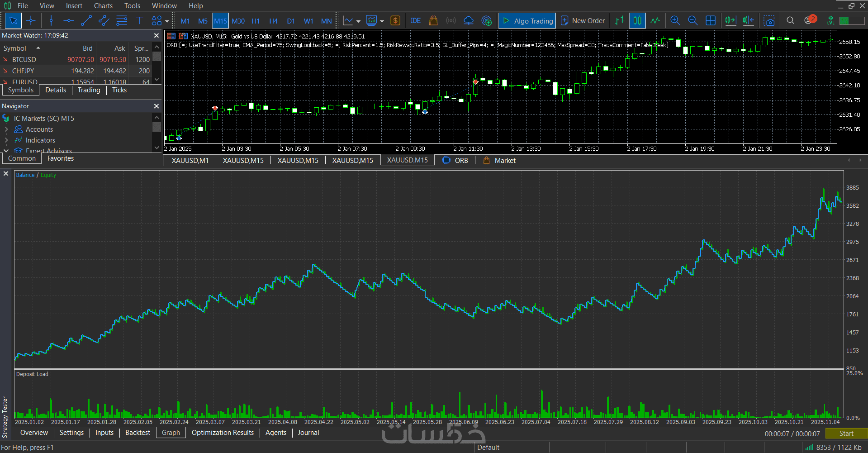Open the shapes objects tool
This screenshot has width=868, height=453.
pos(157,20)
